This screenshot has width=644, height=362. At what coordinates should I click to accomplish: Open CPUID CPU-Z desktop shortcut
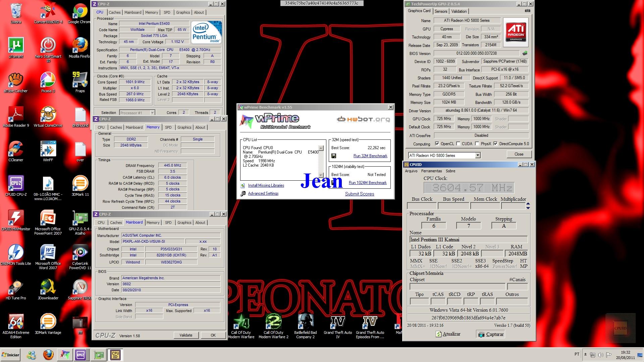tap(16, 186)
